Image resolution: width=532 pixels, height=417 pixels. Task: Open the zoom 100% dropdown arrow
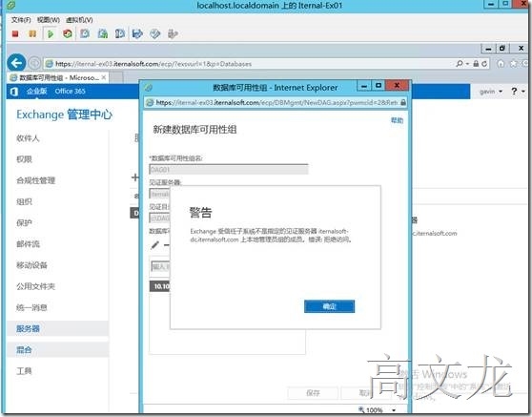(x=394, y=410)
